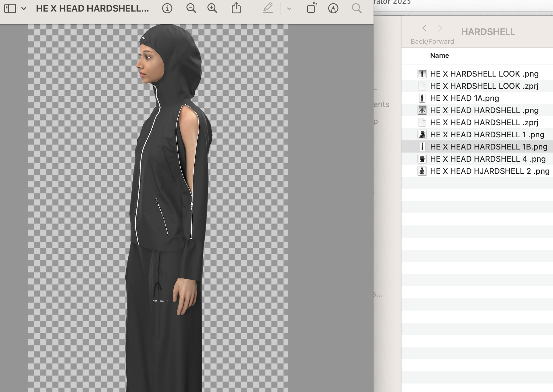Image resolution: width=553 pixels, height=392 pixels.
Task: Select file HE X HEAD HJARDSHELL 2 .png
Action: pos(477,171)
